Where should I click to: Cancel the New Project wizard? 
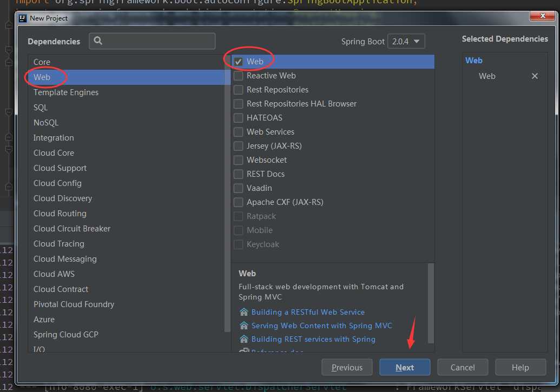[463, 367]
